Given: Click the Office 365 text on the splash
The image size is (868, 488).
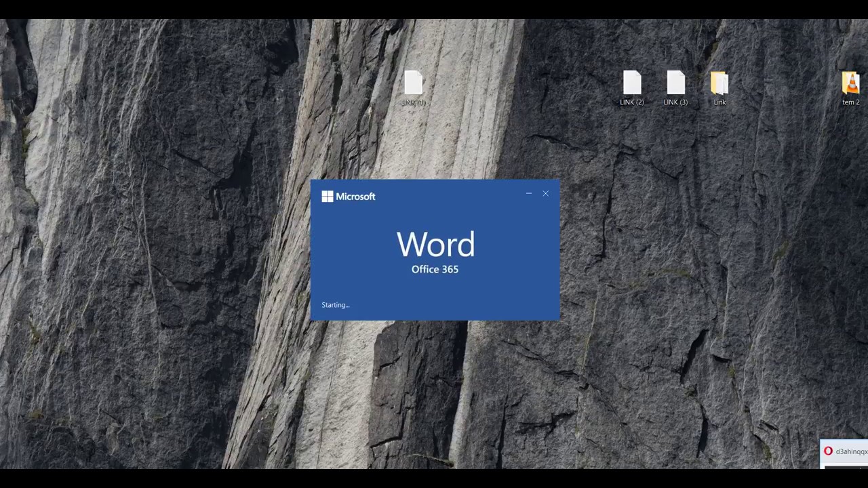Looking at the screenshot, I should point(435,270).
